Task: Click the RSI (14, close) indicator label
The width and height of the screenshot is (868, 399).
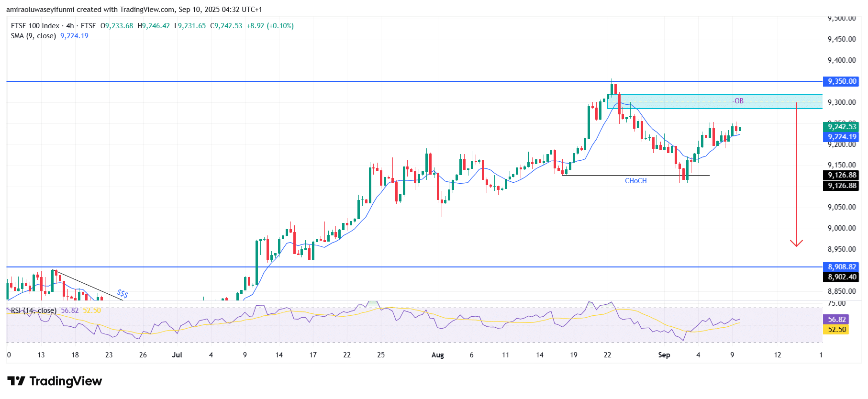Action: click(33, 310)
